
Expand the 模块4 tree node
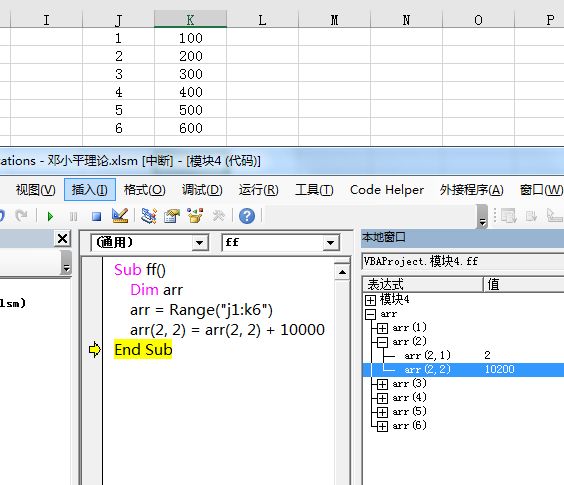pos(370,300)
